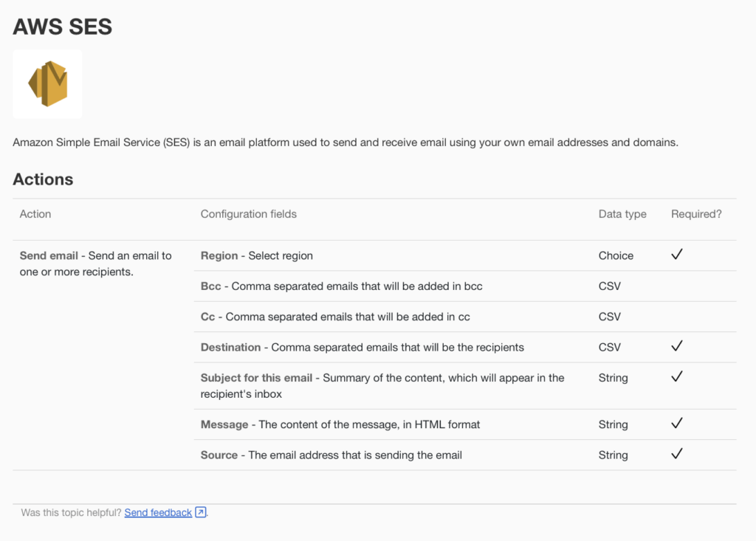756x541 pixels.
Task: Click the Amazon Simple Email Service description paragraph
Action: click(346, 142)
